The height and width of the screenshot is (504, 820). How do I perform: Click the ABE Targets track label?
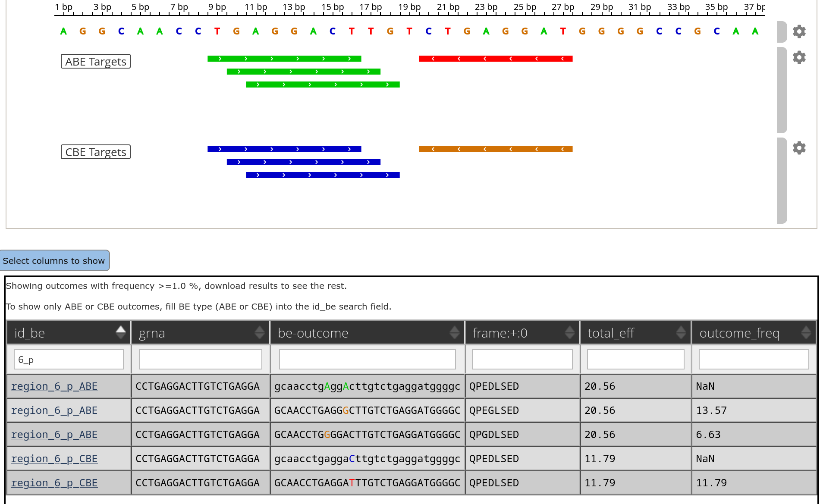point(96,62)
